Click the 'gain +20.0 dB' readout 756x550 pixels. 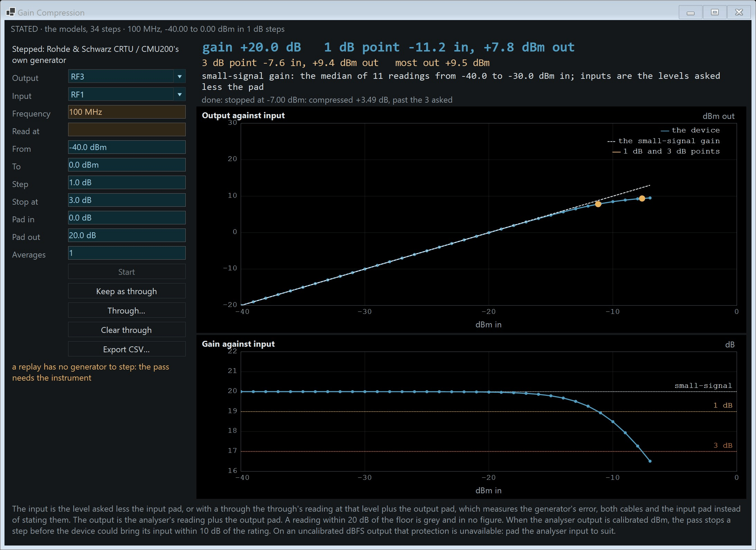[x=251, y=47]
